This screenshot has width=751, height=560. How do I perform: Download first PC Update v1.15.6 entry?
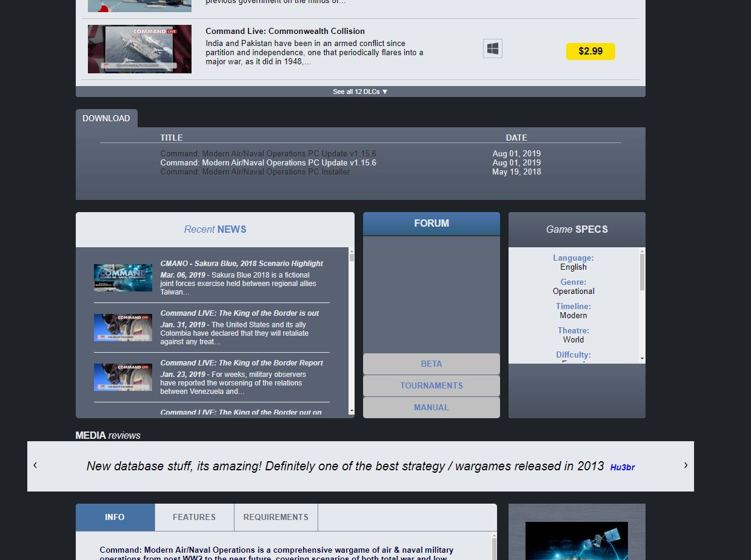(268, 153)
